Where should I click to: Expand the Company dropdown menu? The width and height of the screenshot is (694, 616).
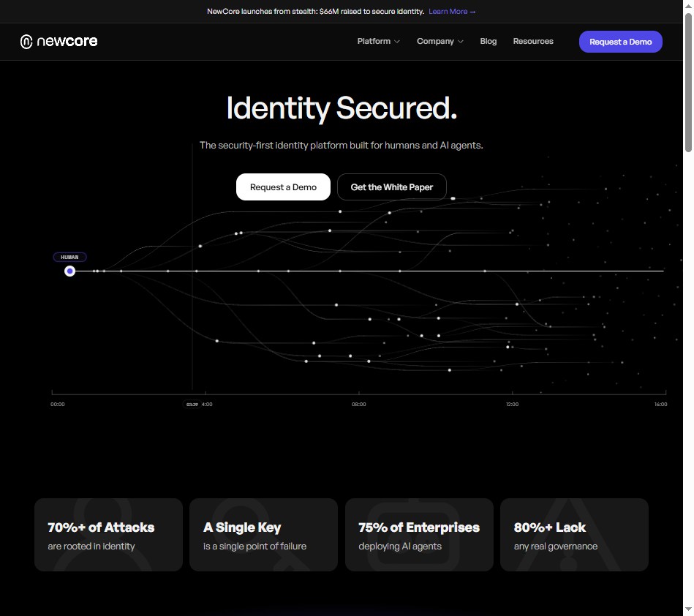[440, 41]
